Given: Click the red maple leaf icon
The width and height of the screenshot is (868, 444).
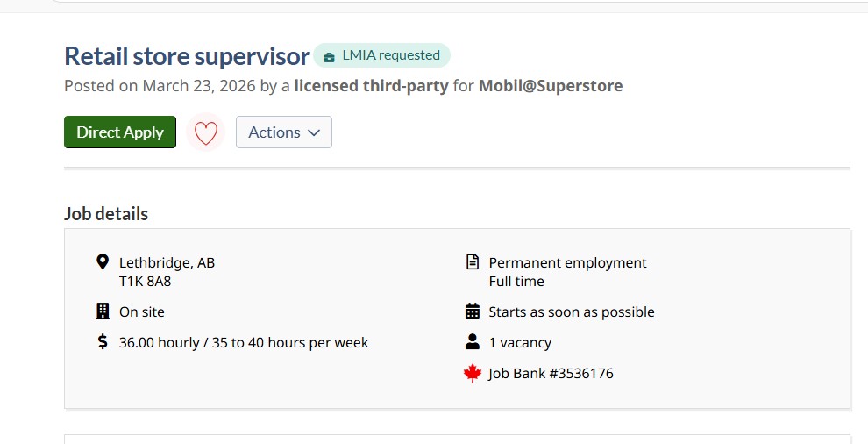Looking at the screenshot, I should [x=473, y=374].
